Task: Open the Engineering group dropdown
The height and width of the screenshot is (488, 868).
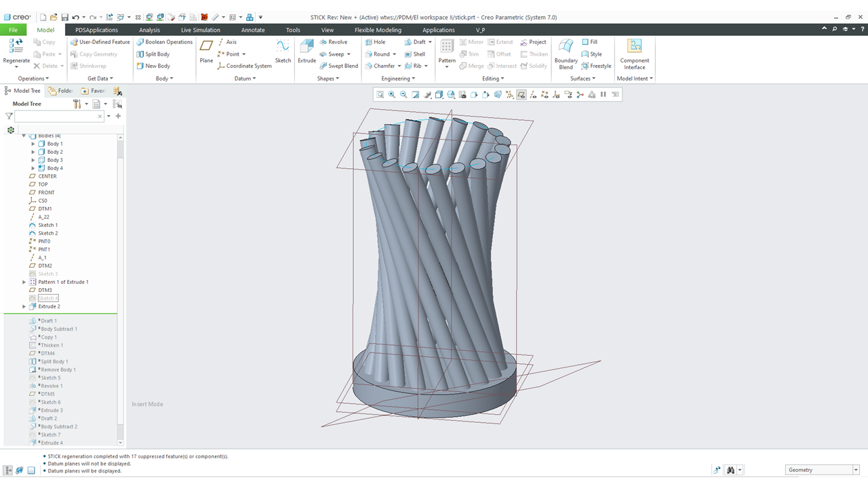Action: (x=399, y=79)
